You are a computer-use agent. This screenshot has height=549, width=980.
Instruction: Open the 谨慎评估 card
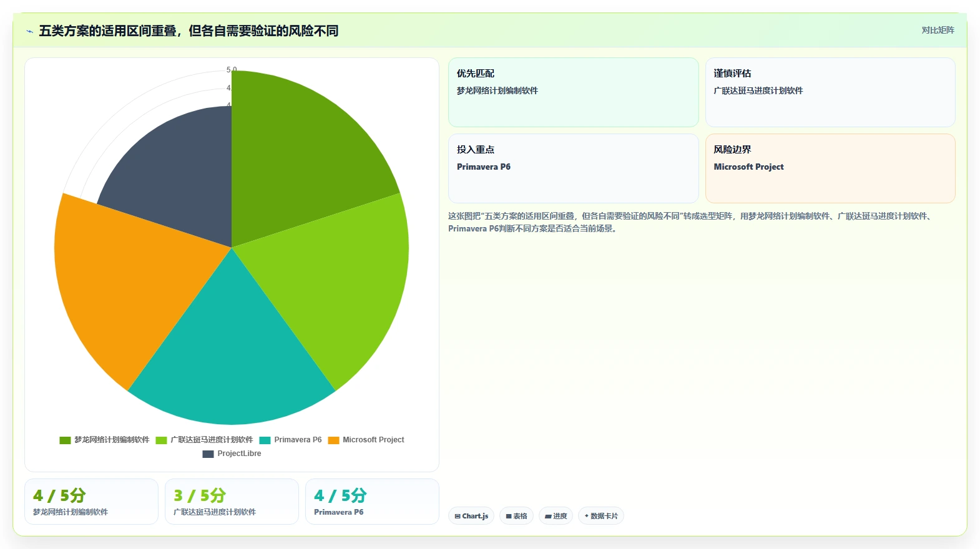pyautogui.click(x=830, y=92)
